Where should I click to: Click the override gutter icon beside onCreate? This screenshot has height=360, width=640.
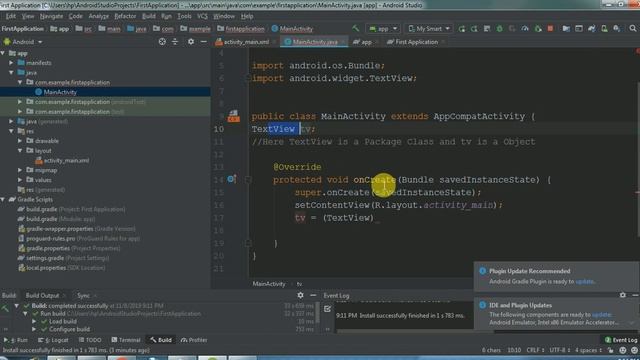[231, 179]
